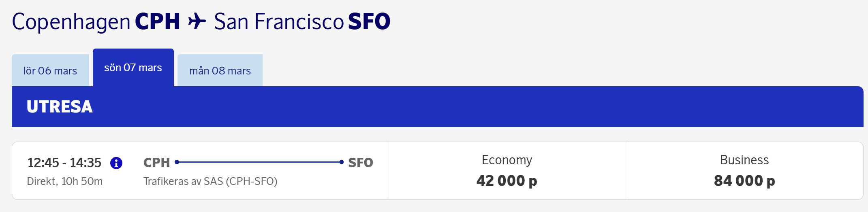Click the gray SFO airport code in flight row
868x212 pixels.
(x=361, y=163)
